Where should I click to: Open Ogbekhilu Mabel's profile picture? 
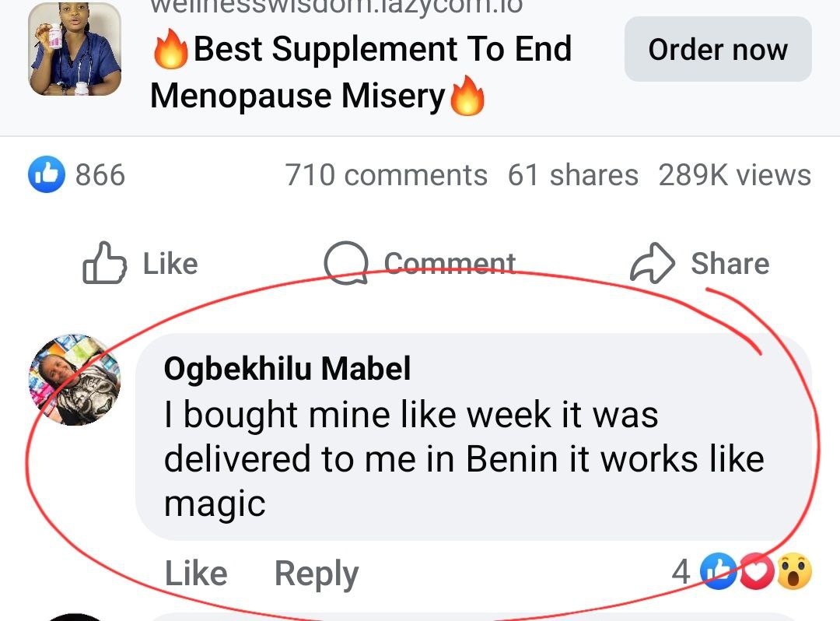pos(75,381)
